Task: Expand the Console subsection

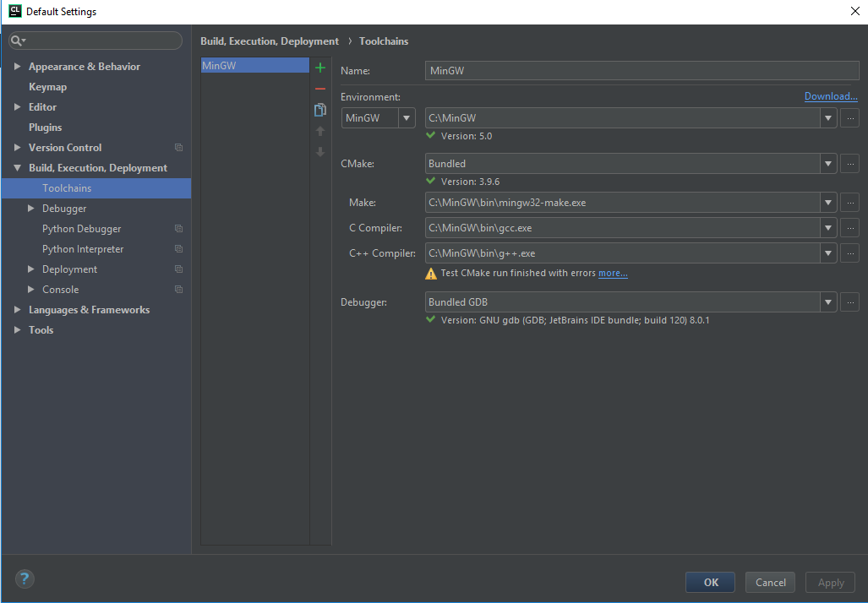Action: point(31,290)
